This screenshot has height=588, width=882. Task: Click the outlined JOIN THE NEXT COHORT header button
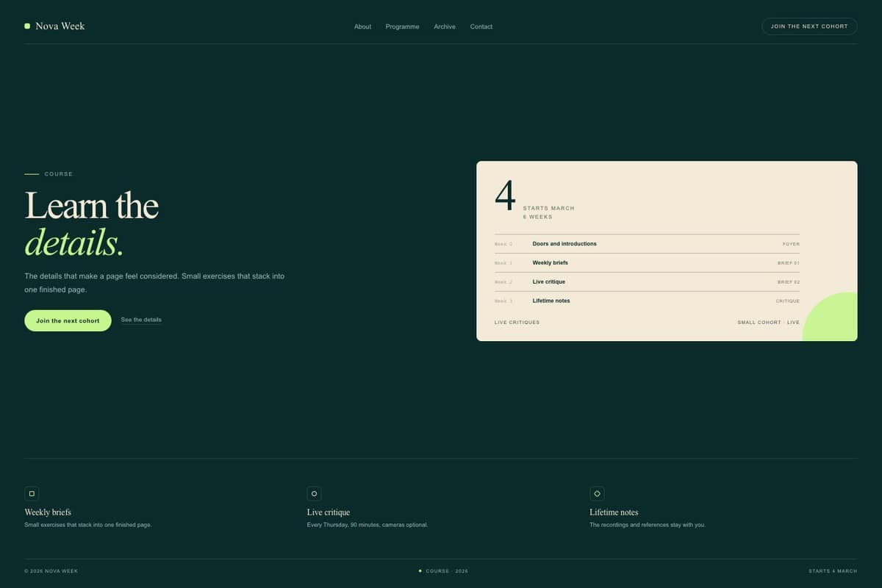(x=809, y=26)
